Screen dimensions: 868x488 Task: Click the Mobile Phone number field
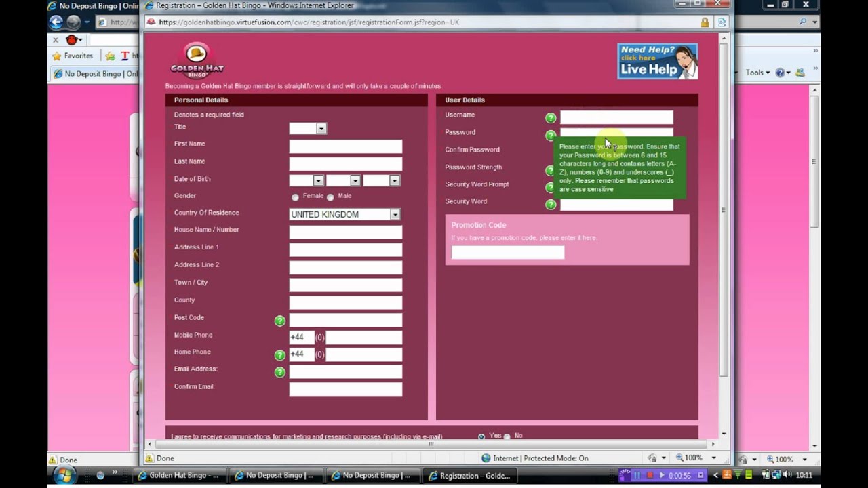364,338
